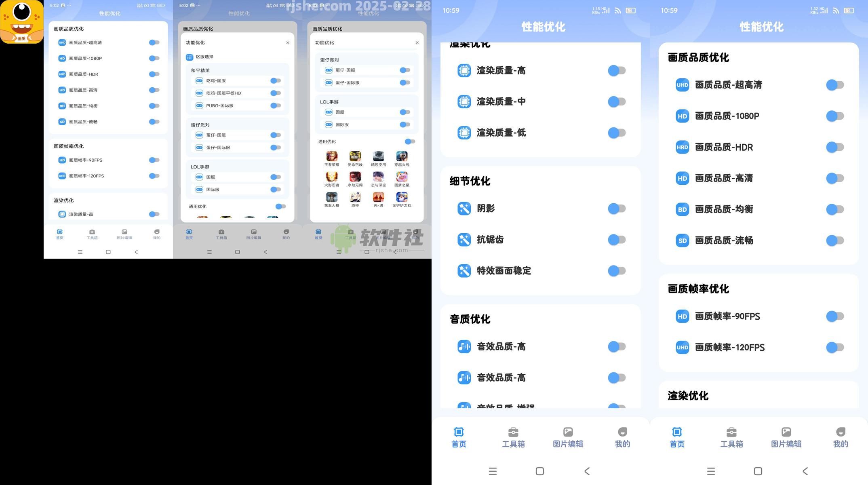
Task: Click the UHD icon beside 画质品质-超高清 in the large right panel
Action: click(x=682, y=85)
